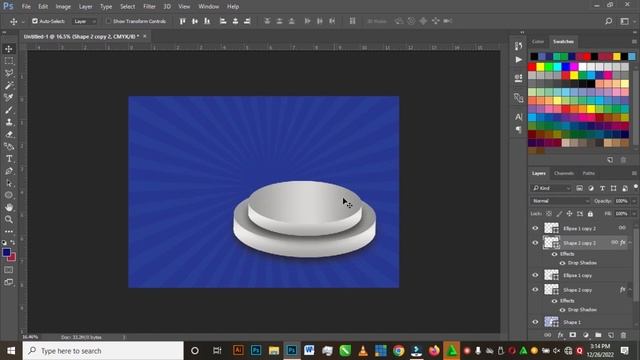Open the Kind filter dropdown
Image resolution: width=640 pixels, height=360 pixels.
(x=551, y=188)
